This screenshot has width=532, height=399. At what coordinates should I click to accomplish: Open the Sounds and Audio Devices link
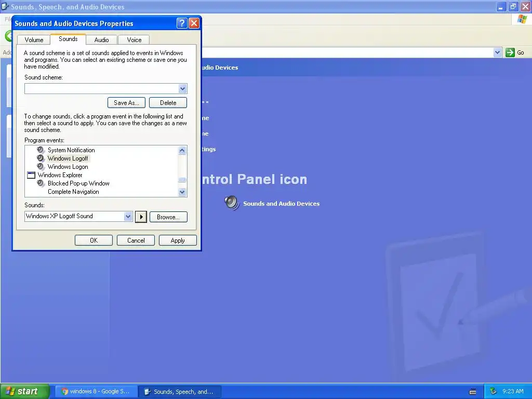pos(281,204)
